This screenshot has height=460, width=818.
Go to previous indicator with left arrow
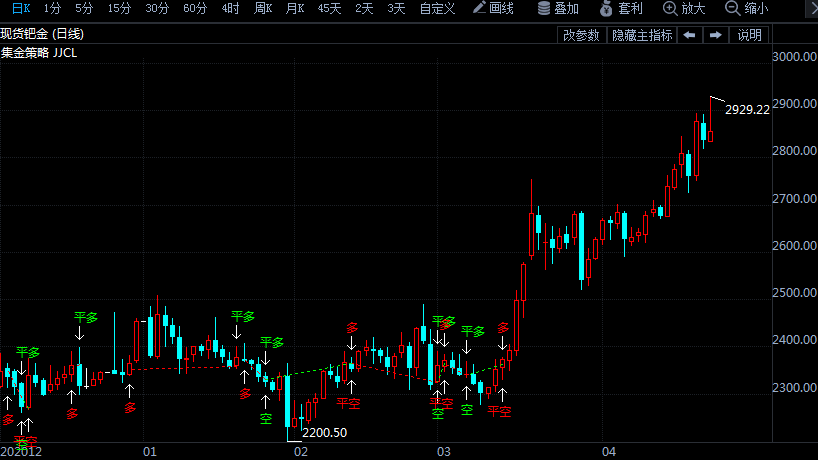689,35
